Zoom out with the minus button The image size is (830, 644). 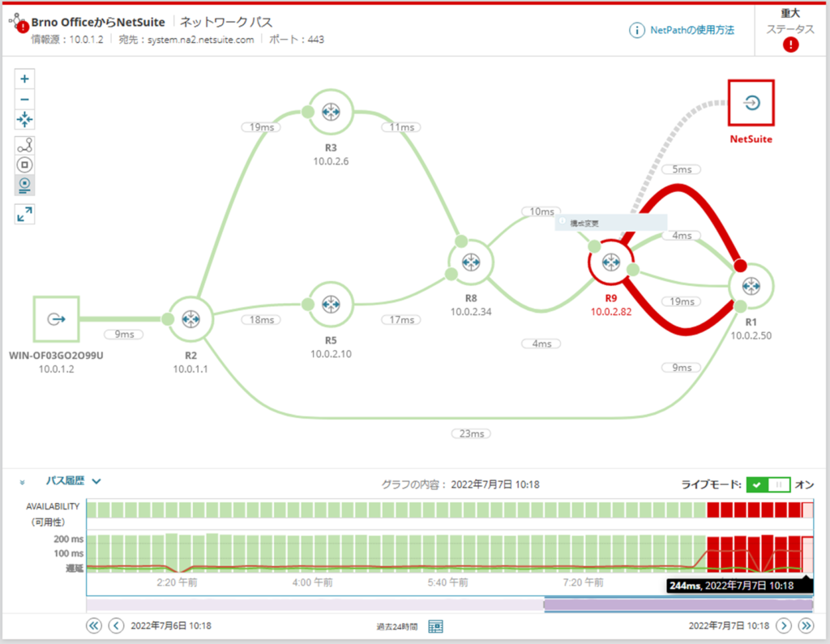pyautogui.click(x=24, y=100)
